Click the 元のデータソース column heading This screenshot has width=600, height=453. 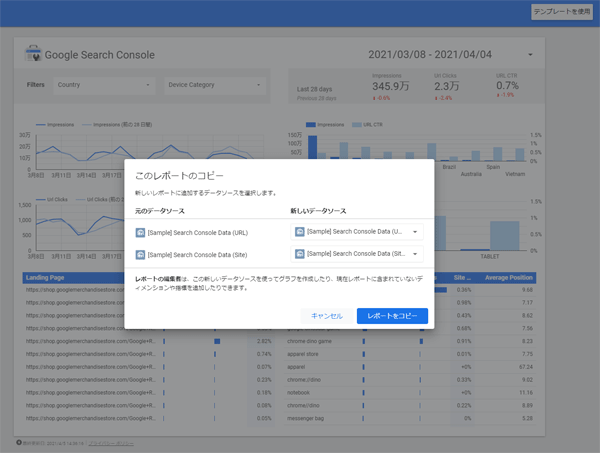point(160,211)
